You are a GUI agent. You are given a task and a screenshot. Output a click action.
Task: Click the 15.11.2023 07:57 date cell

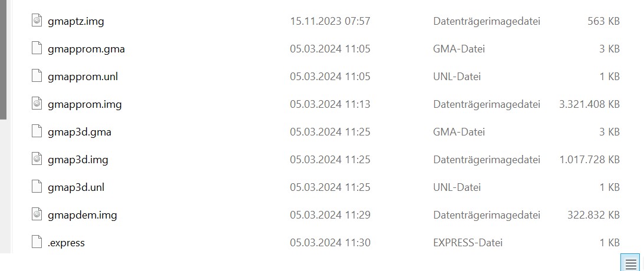[330, 21]
